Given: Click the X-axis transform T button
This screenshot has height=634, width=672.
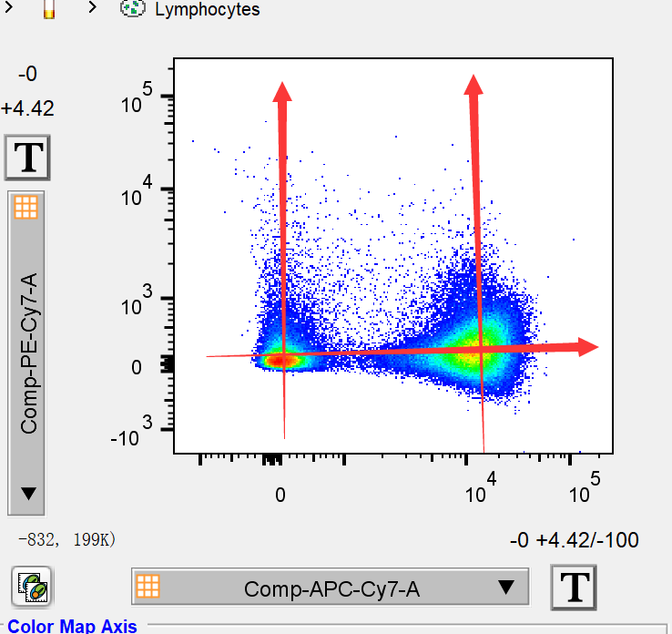Looking at the screenshot, I should pyautogui.click(x=574, y=588).
